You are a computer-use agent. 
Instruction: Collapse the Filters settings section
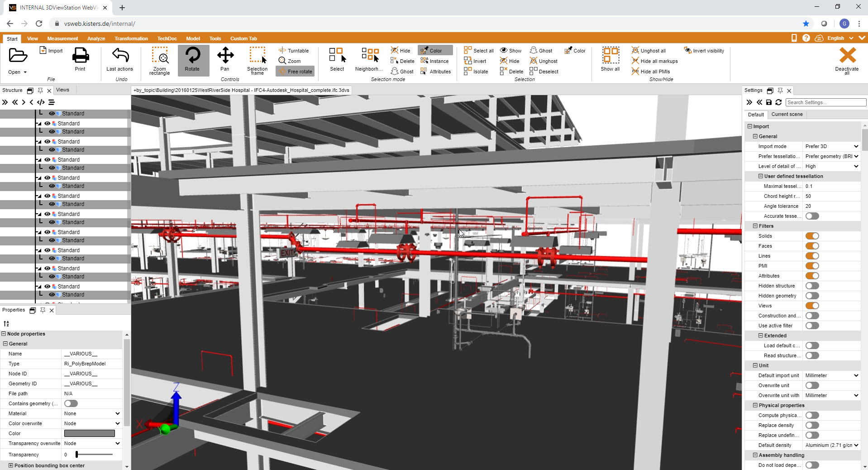pyautogui.click(x=755, y=226)
